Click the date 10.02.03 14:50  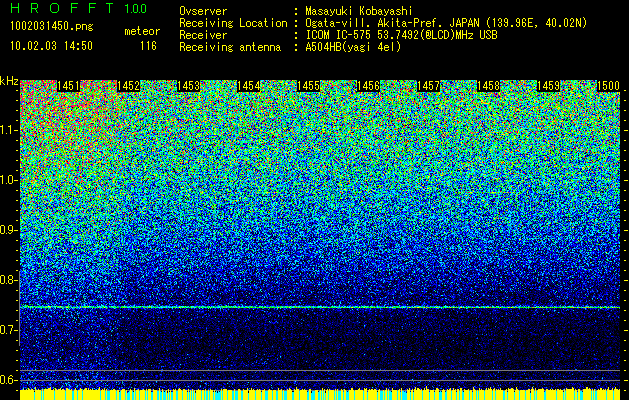coord(51,45)
